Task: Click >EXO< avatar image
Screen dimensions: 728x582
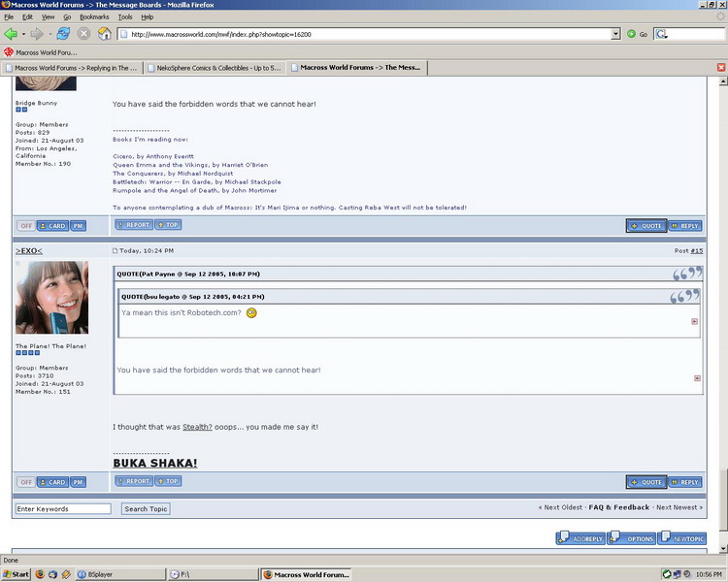Action: tap(52, 298)
